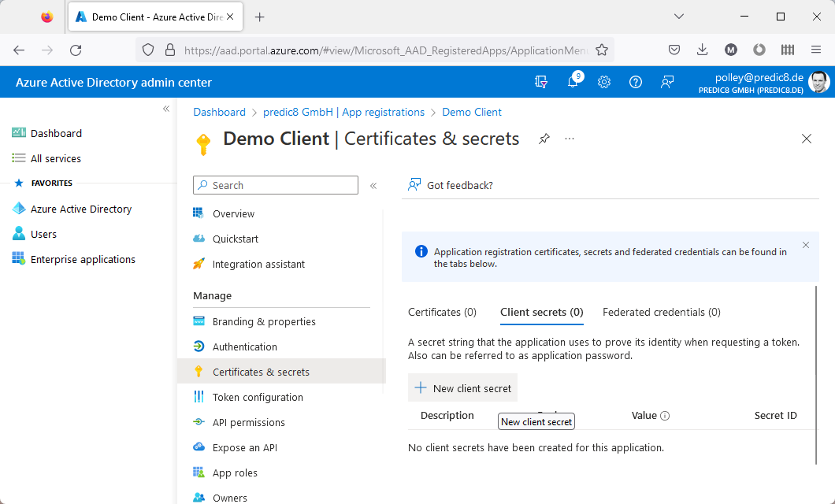Click the Value column info icon

[665, 416]
